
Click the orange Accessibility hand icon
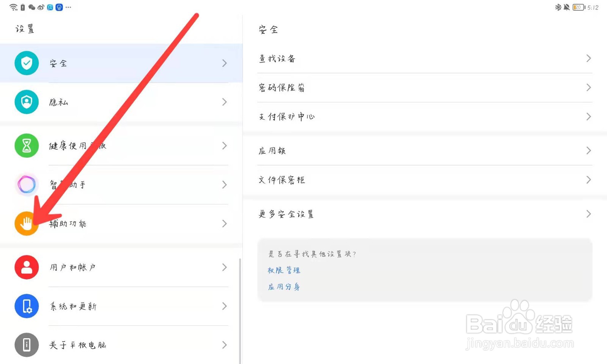(x=27, y=224)
